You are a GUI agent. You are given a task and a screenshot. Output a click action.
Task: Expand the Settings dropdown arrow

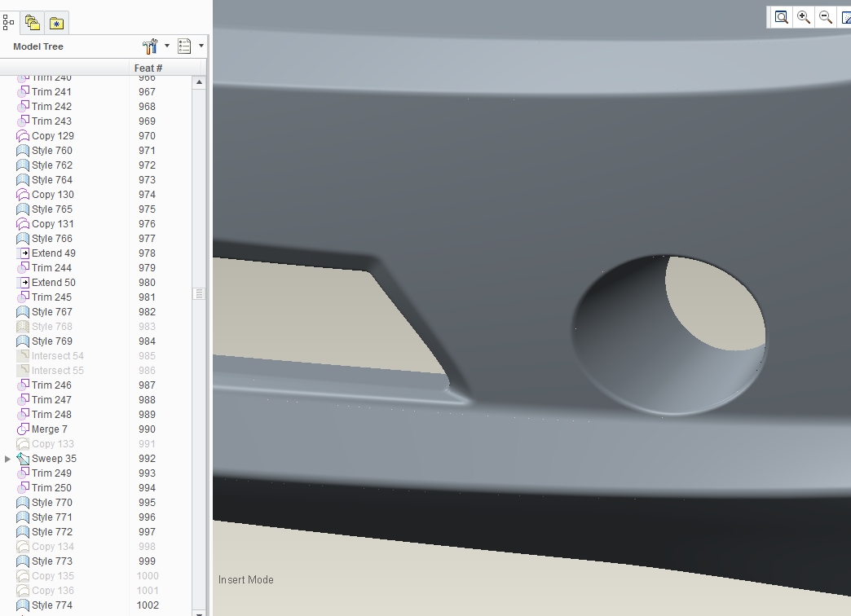[167, 46]
